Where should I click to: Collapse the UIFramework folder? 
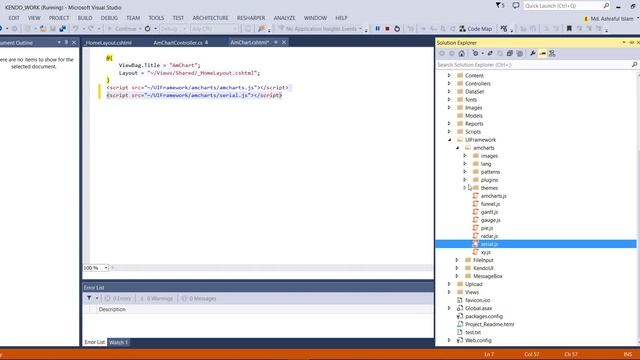pyautogui.click(x=449, y=140)
